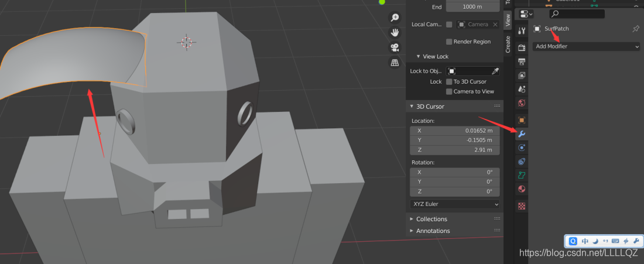Open IME settings wrench icon
This screenshot has width=644, height=264.
(636, 241)
